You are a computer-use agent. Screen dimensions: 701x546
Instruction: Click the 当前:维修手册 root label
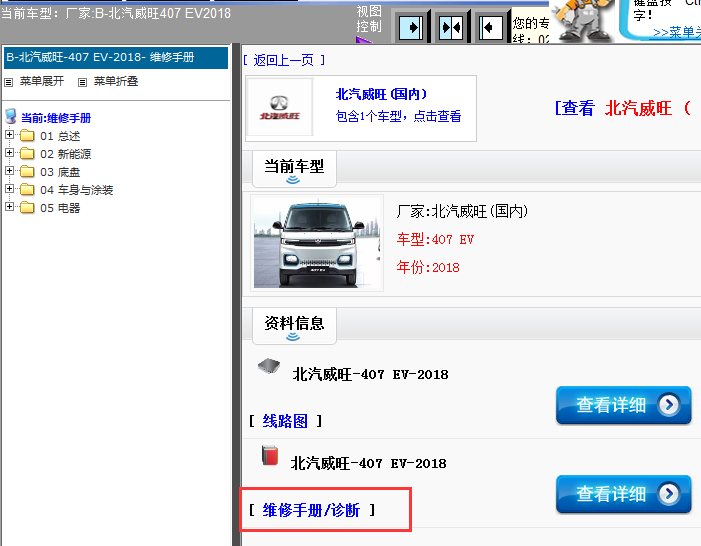click(x=56, y=118)
